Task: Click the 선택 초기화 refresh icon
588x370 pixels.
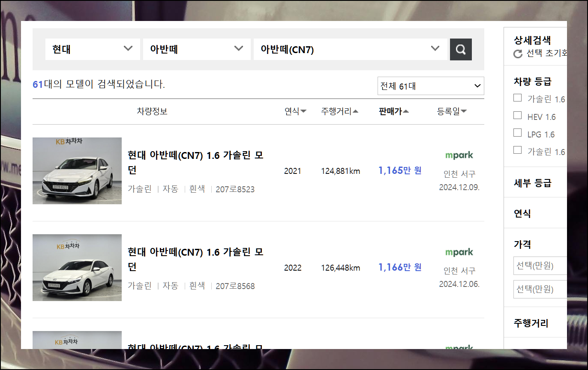Action: (x=518, y=54)
